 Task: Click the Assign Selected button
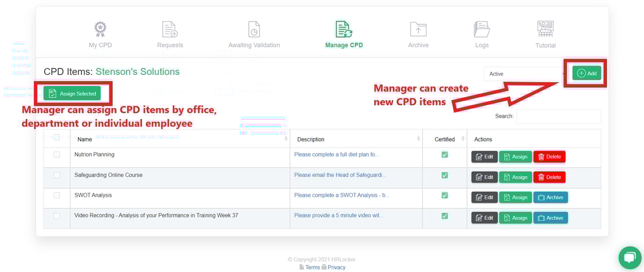(73, 94)
